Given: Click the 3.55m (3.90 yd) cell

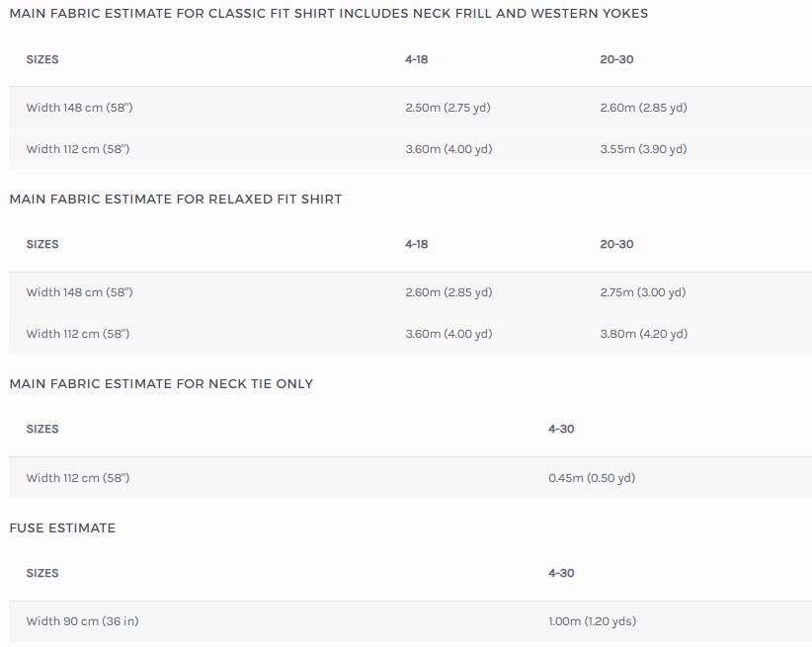Looking at the screenshot, I should [642, 149].
